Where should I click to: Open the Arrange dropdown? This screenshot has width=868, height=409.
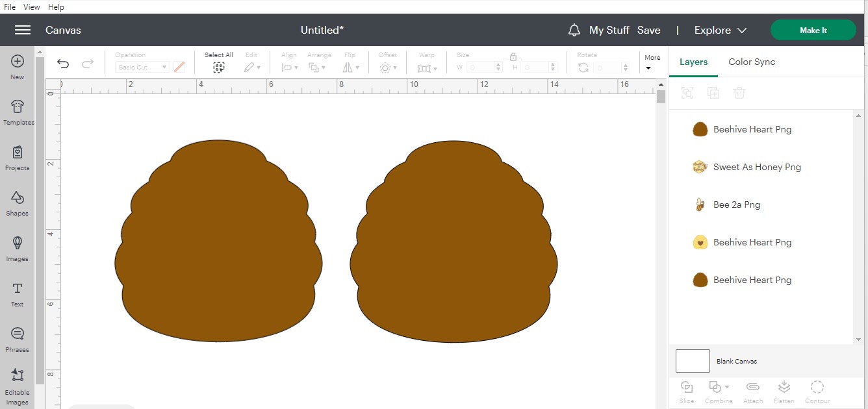coord(317,67)
